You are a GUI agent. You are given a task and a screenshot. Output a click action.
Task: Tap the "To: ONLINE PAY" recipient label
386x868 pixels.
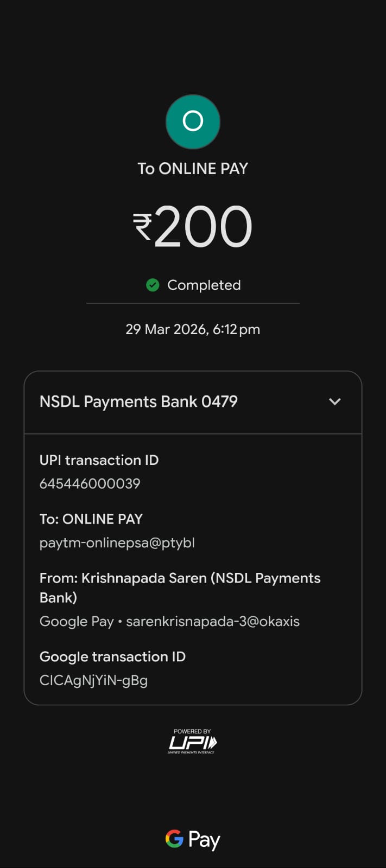tap(91, 519)
